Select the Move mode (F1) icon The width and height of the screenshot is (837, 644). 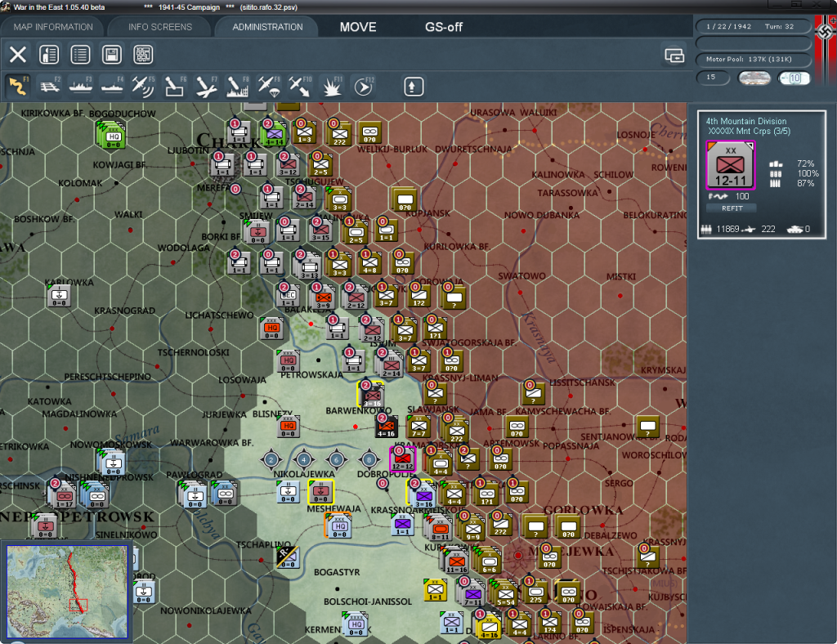coord(18,87)
